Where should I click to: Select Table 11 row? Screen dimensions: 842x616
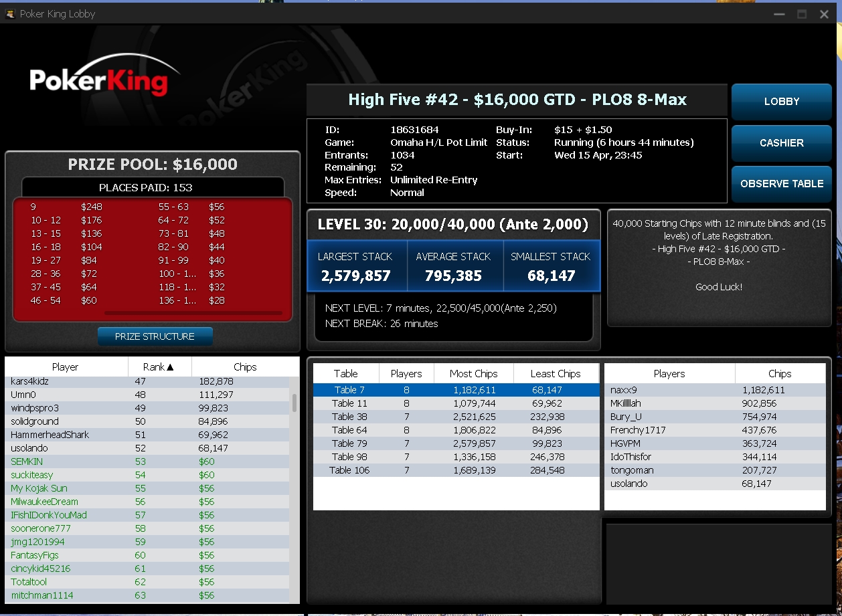[456, 403]
